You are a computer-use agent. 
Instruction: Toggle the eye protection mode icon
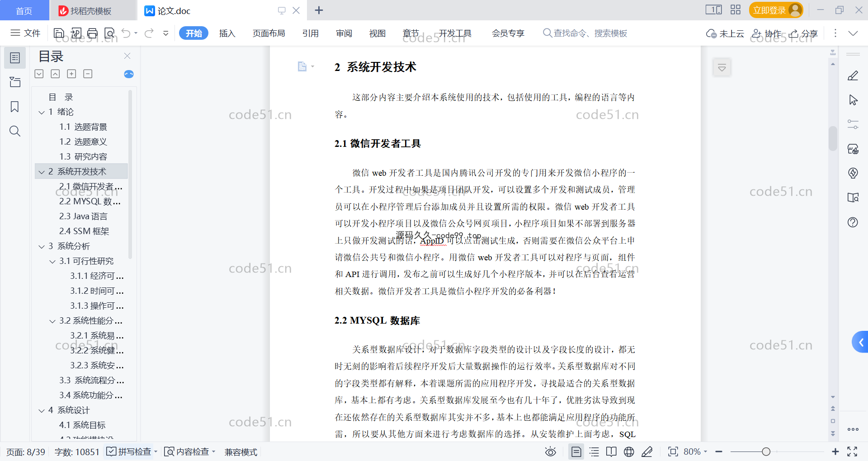550,452
